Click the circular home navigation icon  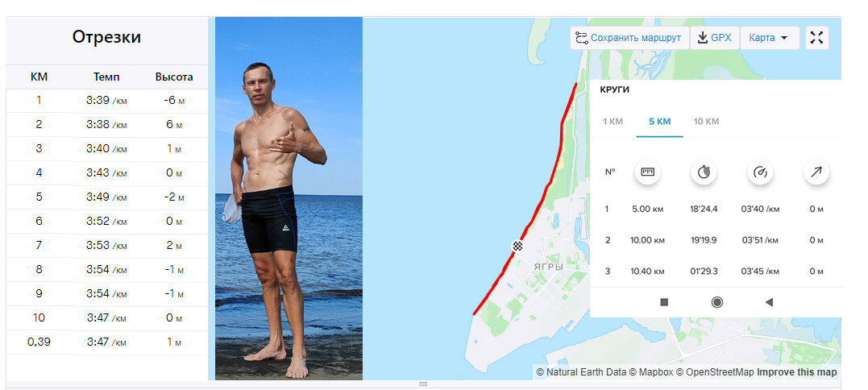coord(716,302)
